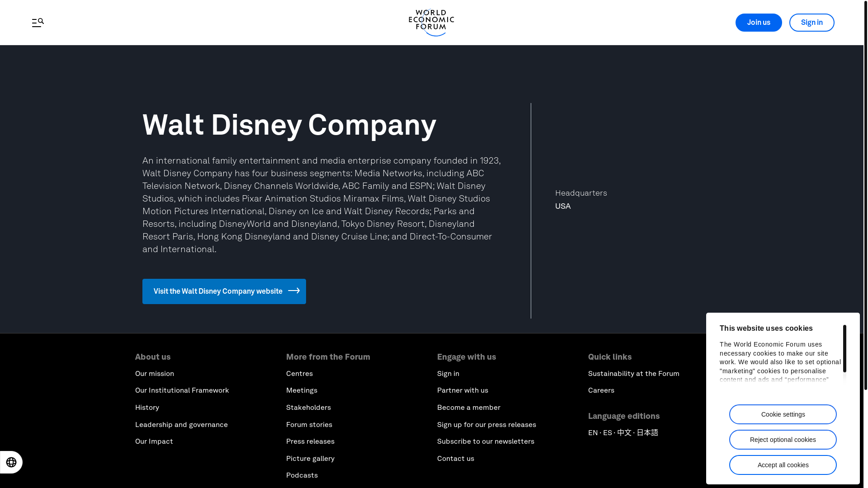Viewport: 868px width, 488px height.
Task: Subscribe to our newsletters
Action: tap(486, 441)
